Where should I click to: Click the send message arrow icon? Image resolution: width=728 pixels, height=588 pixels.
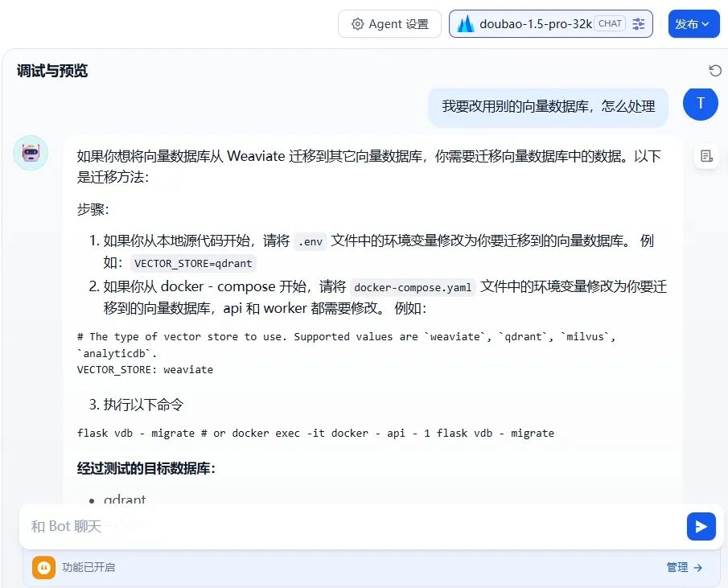(x=701, y=526)
